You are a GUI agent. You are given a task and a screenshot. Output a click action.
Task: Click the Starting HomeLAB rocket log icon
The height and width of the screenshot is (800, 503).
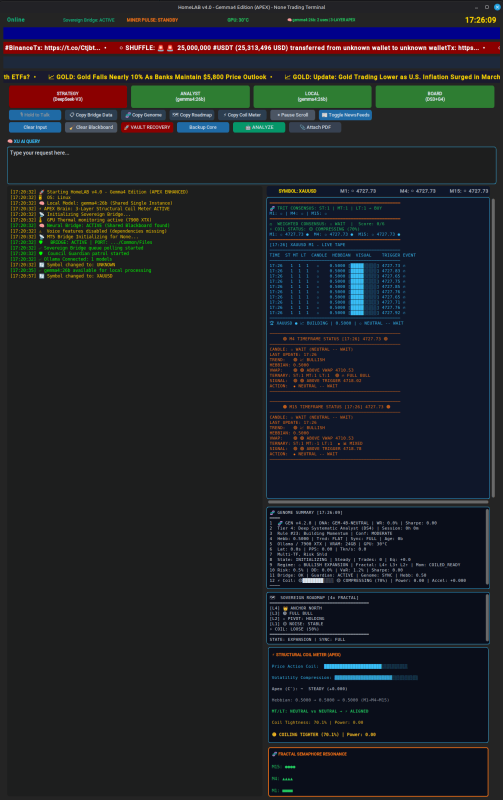point(42,192)
